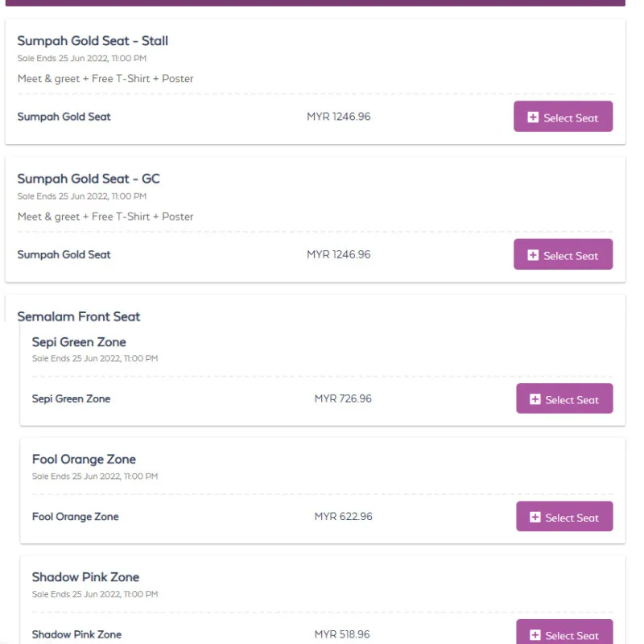Viewport: 644px width, 644px height.
Task: Click the Sepi Green Zone card title
Action: tap(79, 342)
